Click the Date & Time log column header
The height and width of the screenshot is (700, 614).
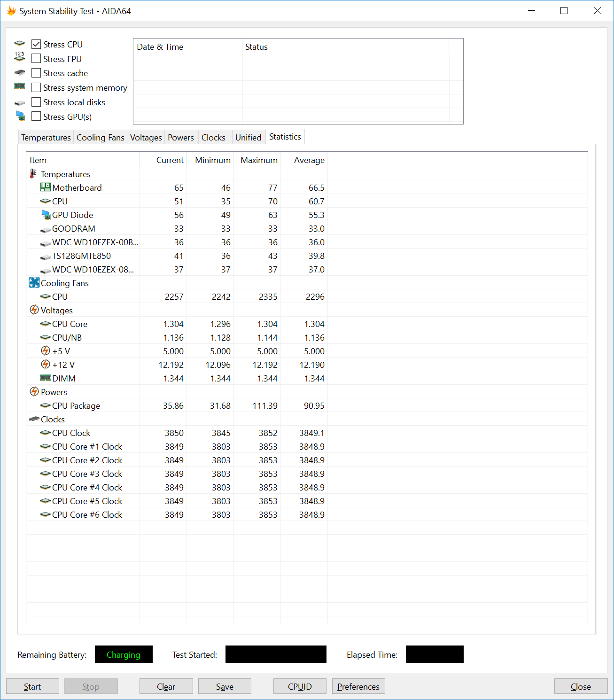coord(188,47)
